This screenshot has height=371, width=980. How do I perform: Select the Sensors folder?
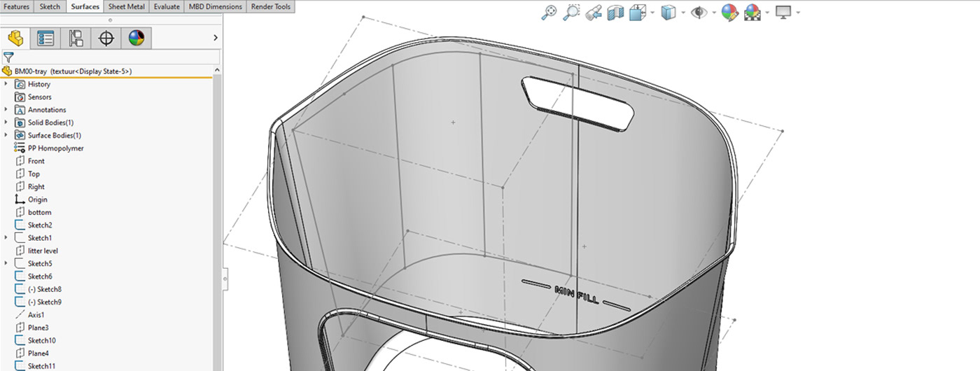(33, 97)
